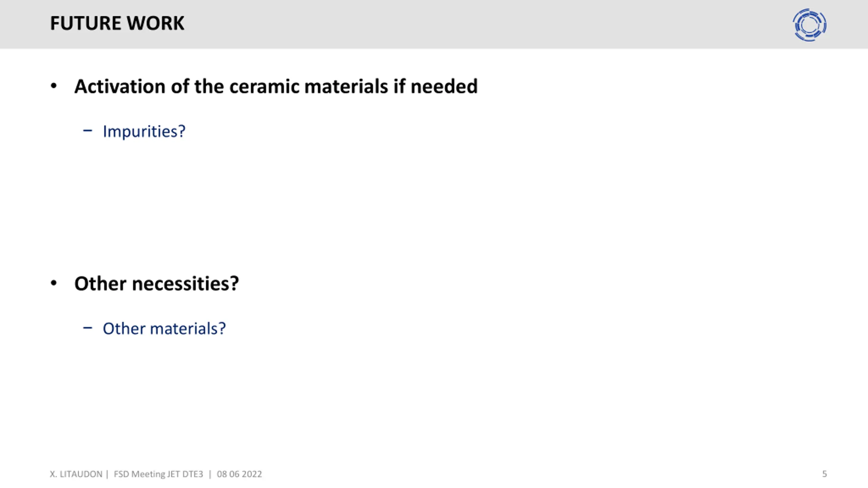Select the Other materials? sub-bullet text
Viewport: 868px width, 488px height.
click(164, 329)
